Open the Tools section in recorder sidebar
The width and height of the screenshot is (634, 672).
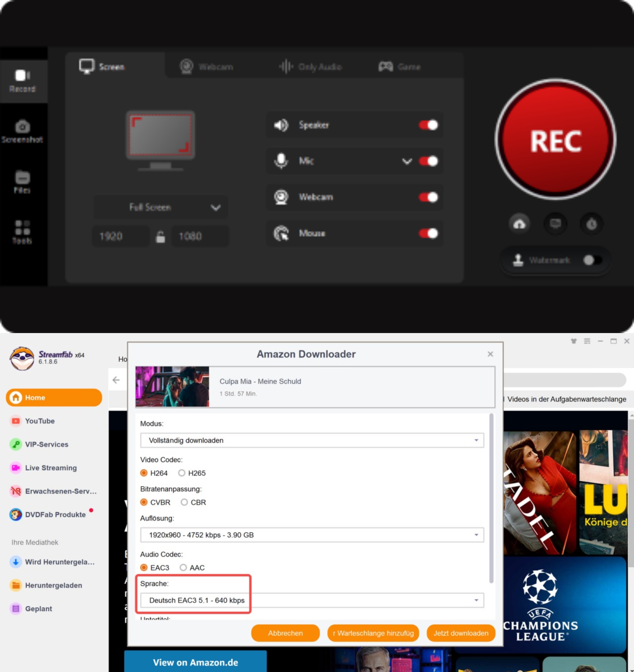[22, 232]
